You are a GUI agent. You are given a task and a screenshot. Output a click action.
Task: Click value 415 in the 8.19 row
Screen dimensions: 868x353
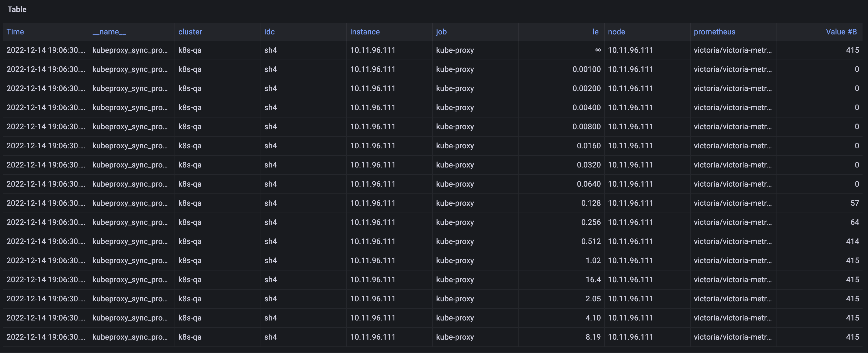click(x=852, y=337)
